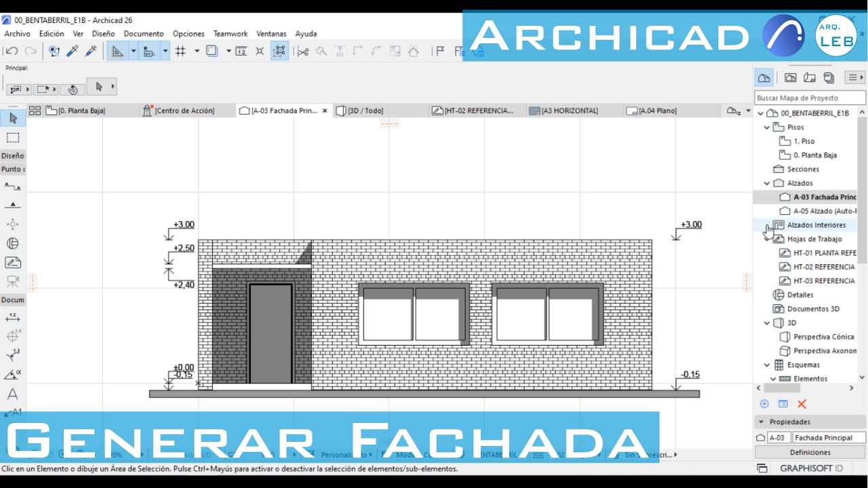
Task: Pick up parameters with the eyedropper icon
Action: 73,51
